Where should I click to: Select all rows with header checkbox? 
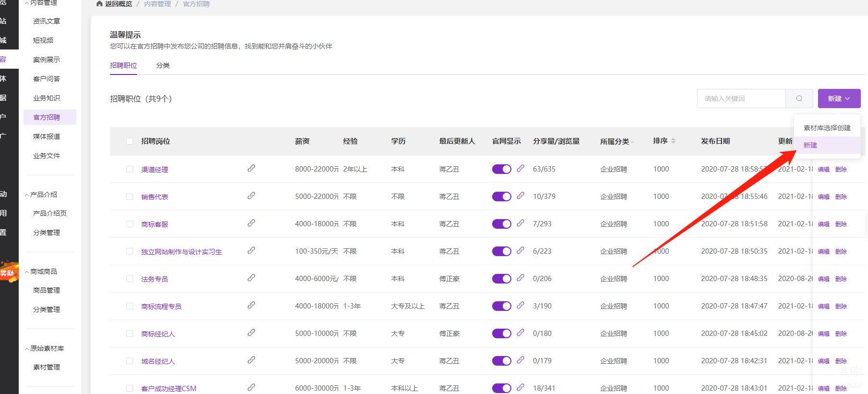pos(130,141)
